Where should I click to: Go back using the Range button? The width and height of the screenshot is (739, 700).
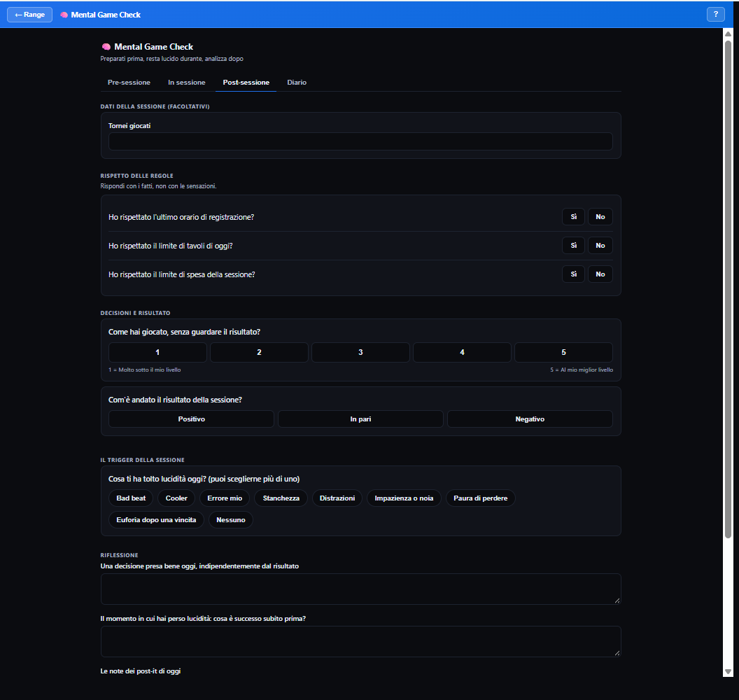[x=29, y=15]
